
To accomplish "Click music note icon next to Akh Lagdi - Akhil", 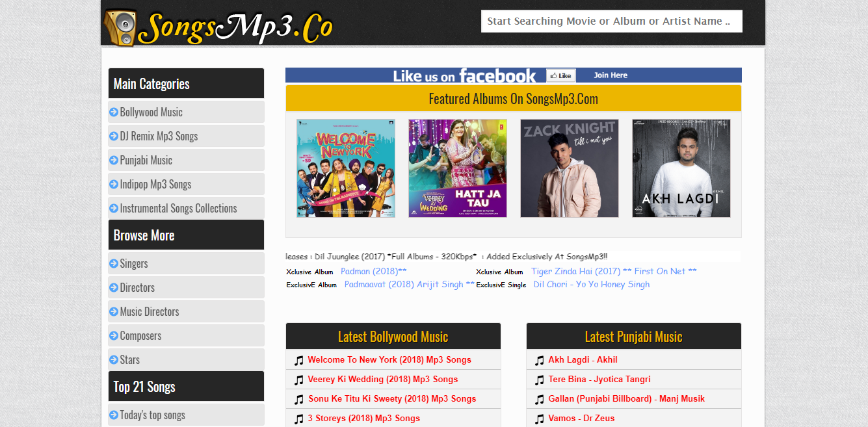I will [540, 360].
